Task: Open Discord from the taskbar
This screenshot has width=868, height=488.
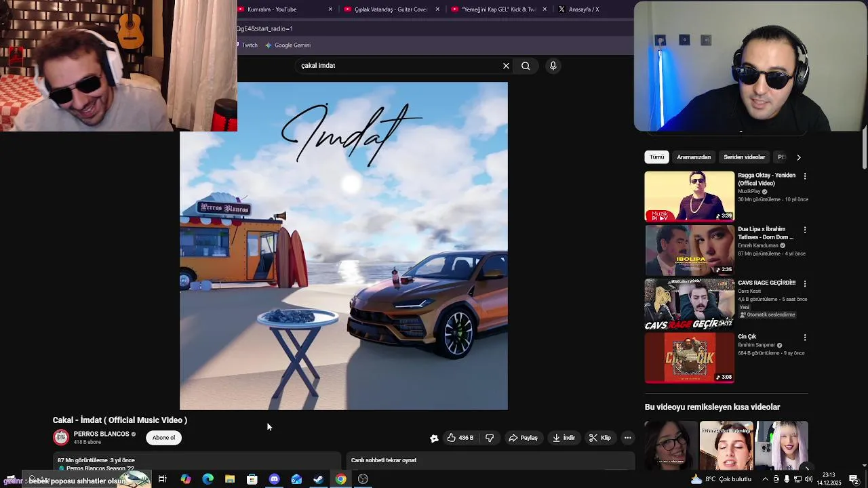Action: point(274,479)
